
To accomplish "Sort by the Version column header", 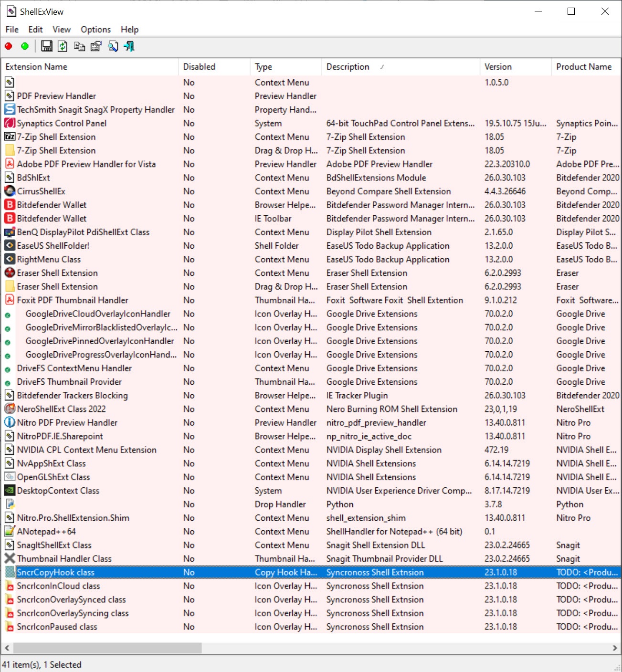I will (516, 67).
